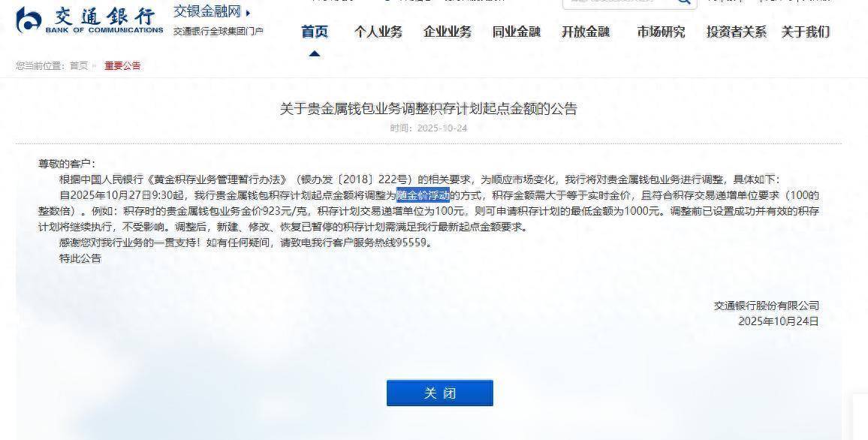Open the 首页 navigation tab
The height and width of the screenshot is (440, 868).
click(315, 32)
